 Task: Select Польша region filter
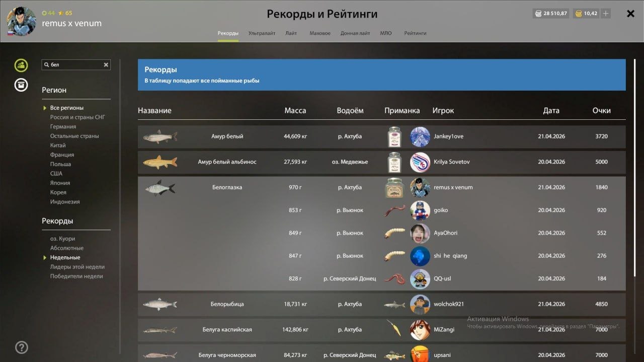pos(60,164)
